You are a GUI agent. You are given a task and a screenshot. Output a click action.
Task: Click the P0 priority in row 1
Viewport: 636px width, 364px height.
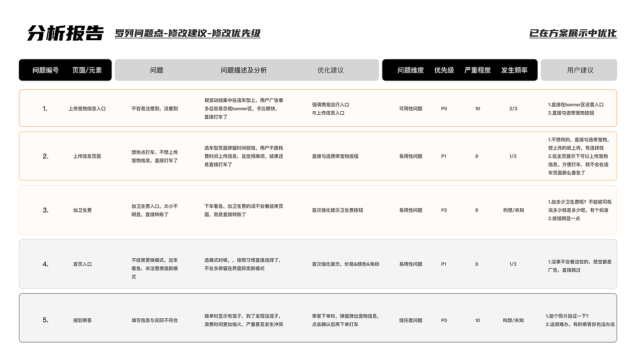click(x=444, y=108)
